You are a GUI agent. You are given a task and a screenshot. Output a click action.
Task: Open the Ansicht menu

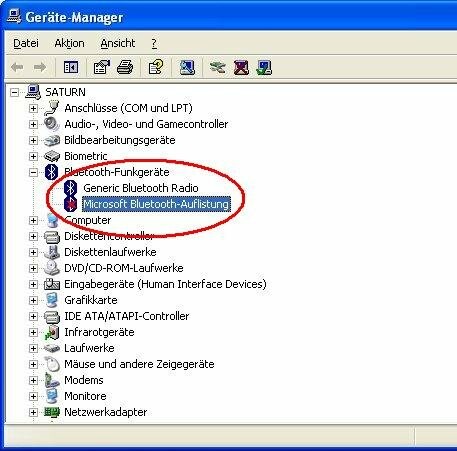118,43
